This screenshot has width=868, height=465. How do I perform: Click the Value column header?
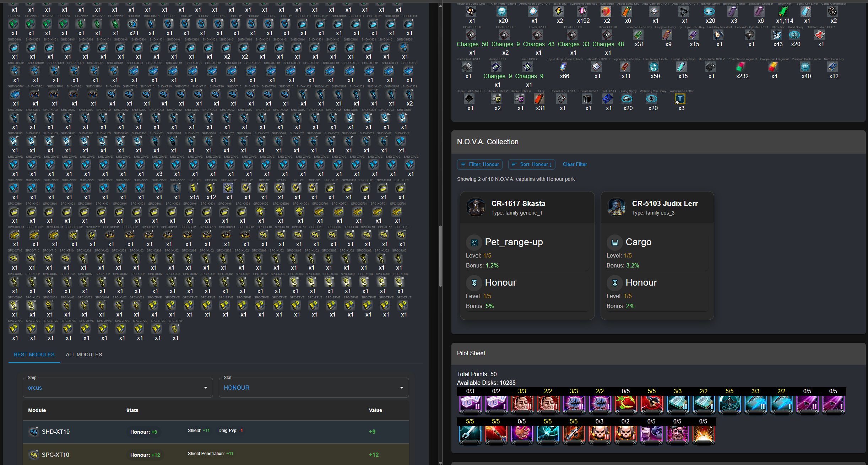click(375, 410)
